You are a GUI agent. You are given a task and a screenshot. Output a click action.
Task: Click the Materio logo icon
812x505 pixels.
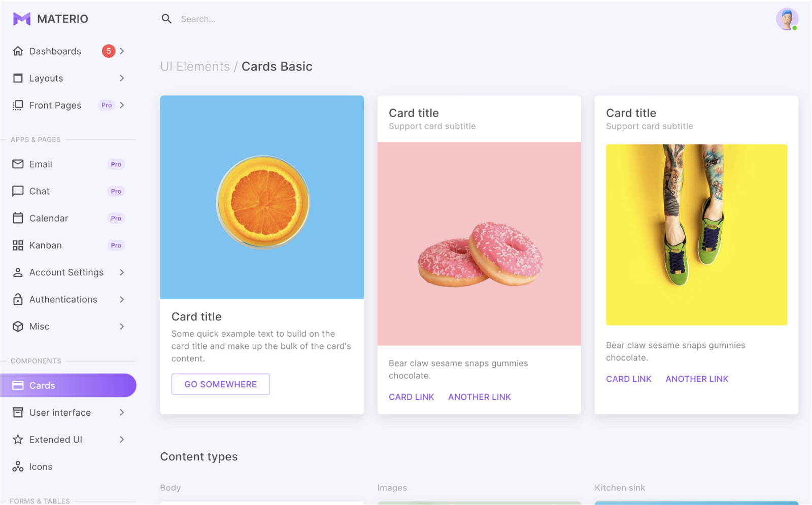tap(22, 19)
